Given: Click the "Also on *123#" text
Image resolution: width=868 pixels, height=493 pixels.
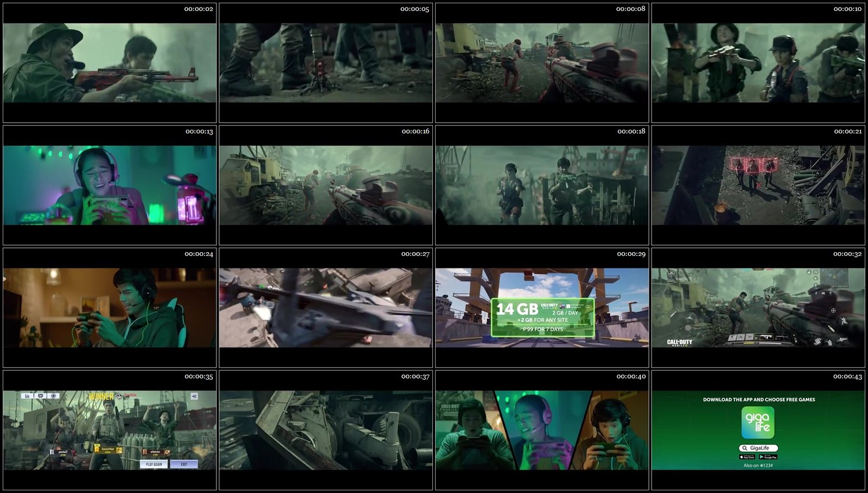Looking at the screenshot, I should (758, 465).
